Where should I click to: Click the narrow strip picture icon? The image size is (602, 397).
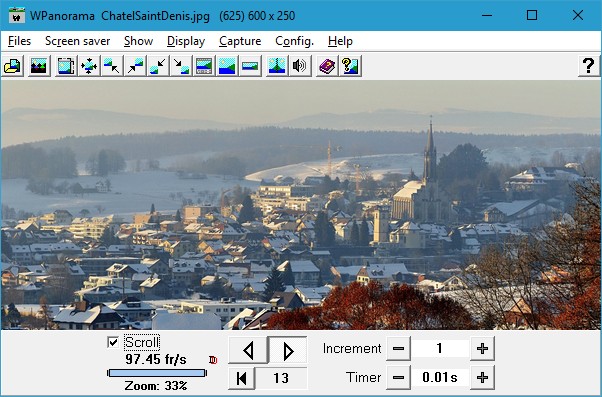click(250, 66)
